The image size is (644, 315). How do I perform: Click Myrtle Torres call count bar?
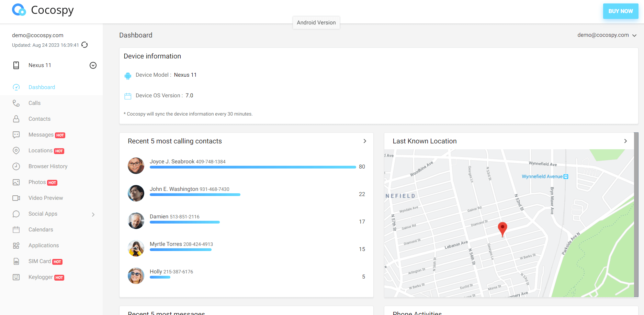click(x=181, y=250)
